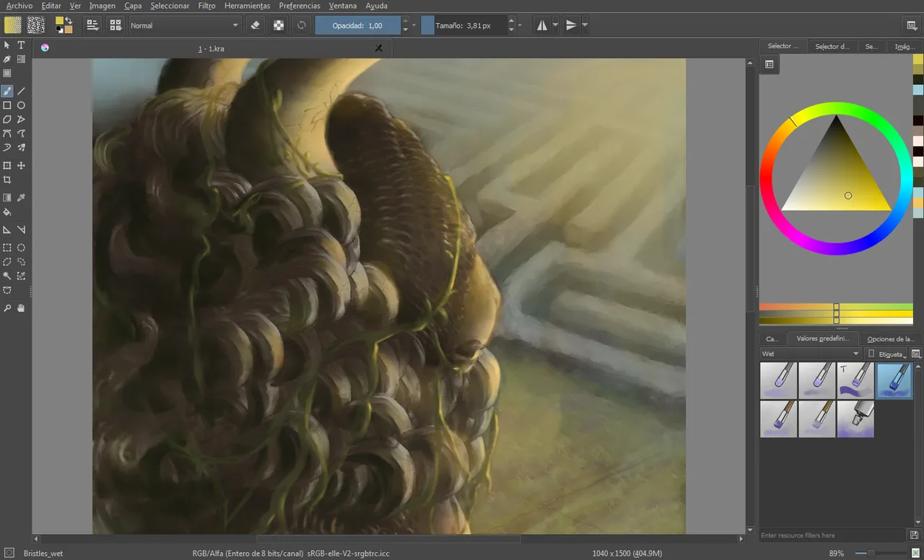924x560 pixels.
Task: Adjust the Opacidad slider
Action: (x=357, y=25)
